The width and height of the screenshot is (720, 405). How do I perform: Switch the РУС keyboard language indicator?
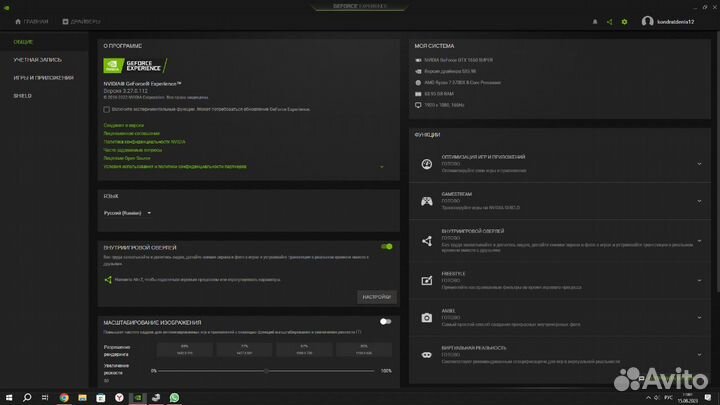[668, 398]
